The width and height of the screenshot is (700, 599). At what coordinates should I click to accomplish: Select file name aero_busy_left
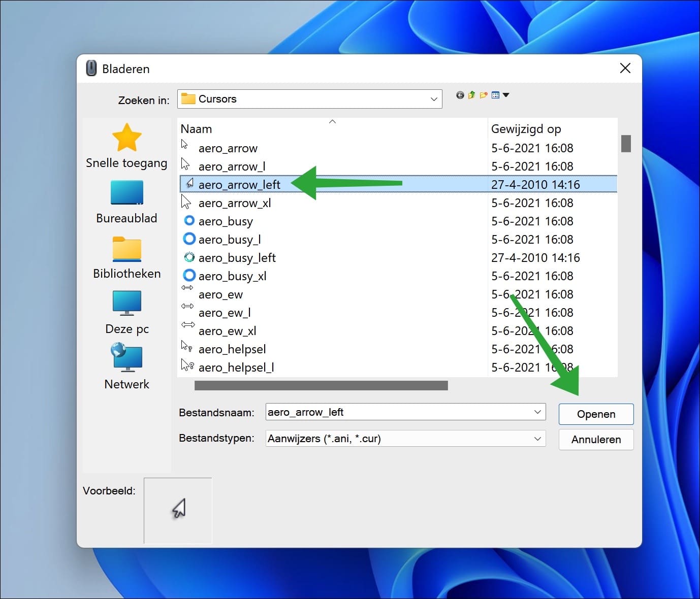[x=237, y=258]
